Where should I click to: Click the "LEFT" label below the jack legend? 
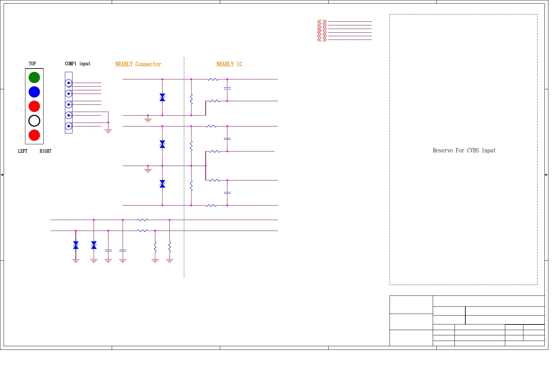(x=23, y=151)
